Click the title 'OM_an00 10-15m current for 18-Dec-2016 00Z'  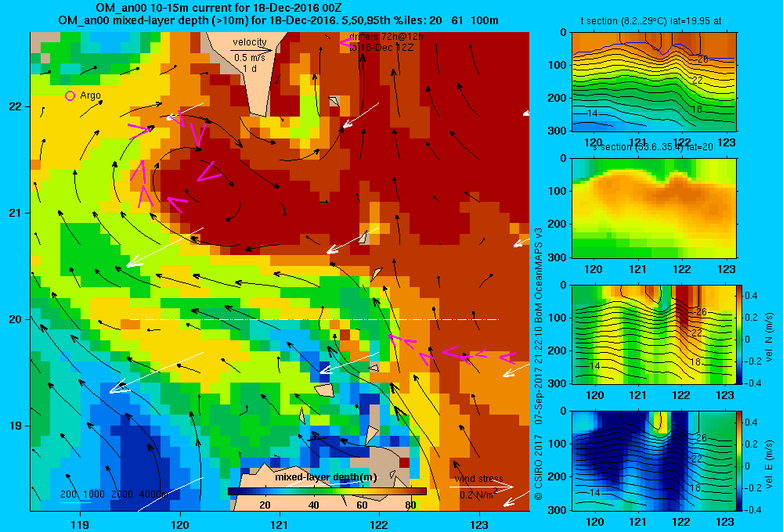218,8
